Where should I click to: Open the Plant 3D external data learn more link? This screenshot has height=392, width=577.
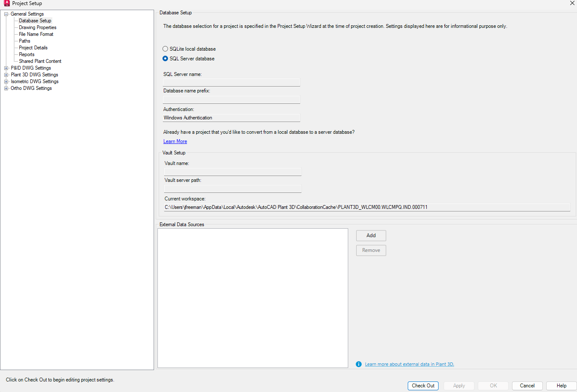(409, 364)
